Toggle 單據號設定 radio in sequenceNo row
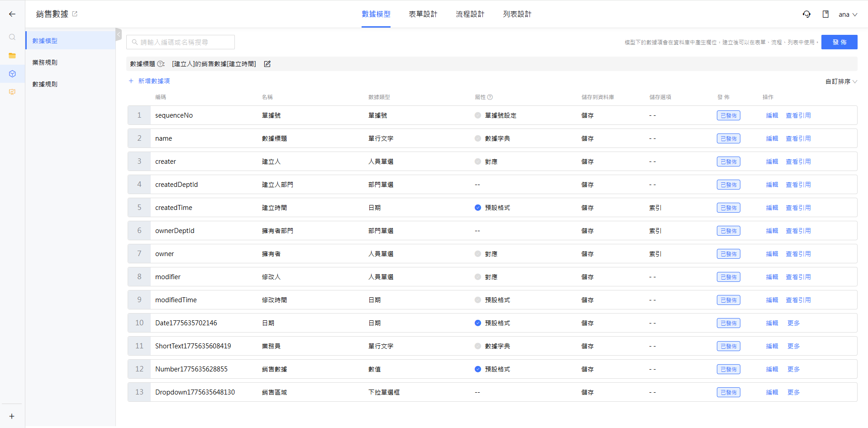Image resolution: width=868 pixels, height=428 pixels. (478, 115)
